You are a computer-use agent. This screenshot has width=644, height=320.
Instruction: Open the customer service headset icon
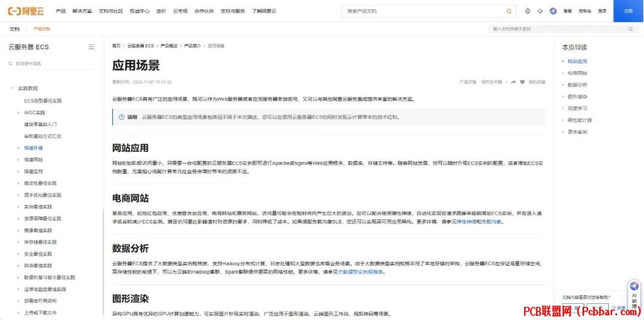click(540, 11)
